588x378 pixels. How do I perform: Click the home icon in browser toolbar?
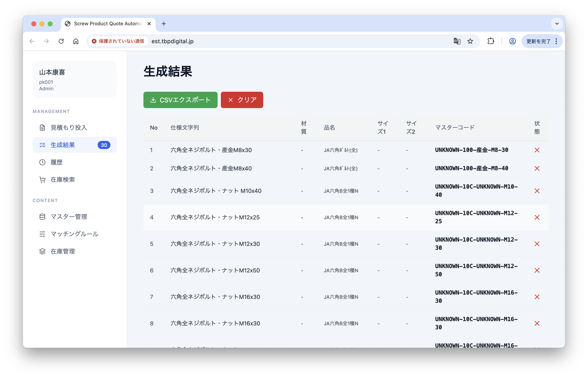76,41
